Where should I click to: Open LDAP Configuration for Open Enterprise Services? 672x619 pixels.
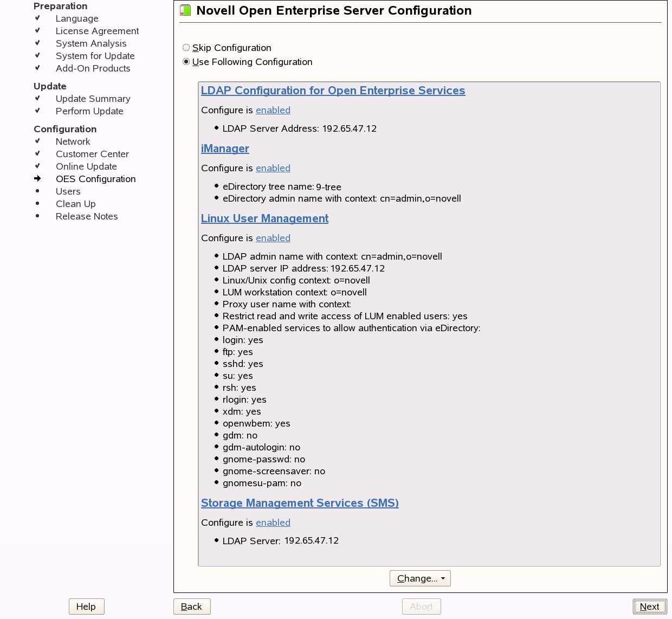333,91
